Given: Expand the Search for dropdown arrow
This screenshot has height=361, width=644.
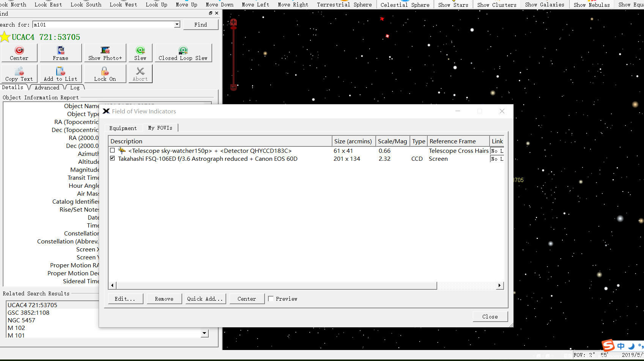Looking at the screenshot, I should [x=177, y=25].
